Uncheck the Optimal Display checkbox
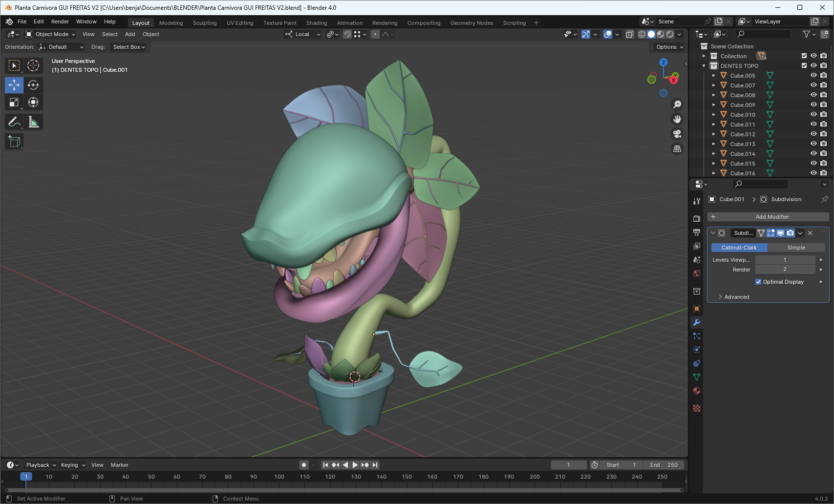 [x=758, y=282]
